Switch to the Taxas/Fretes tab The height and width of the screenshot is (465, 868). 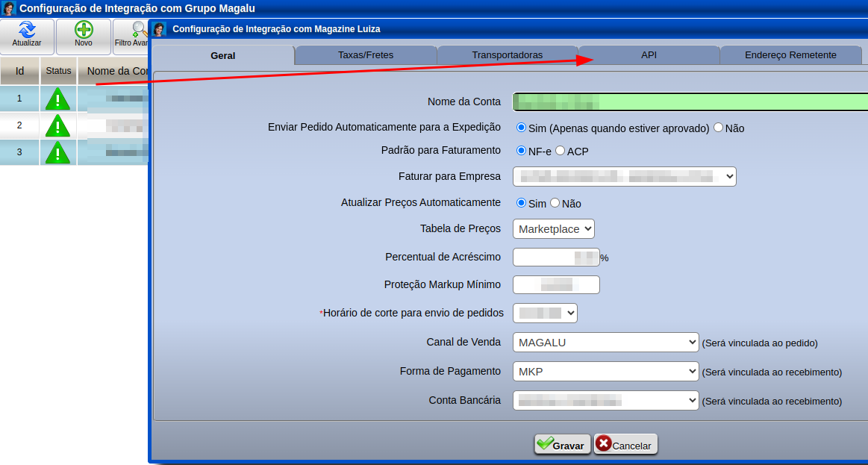tap(366, 54)
